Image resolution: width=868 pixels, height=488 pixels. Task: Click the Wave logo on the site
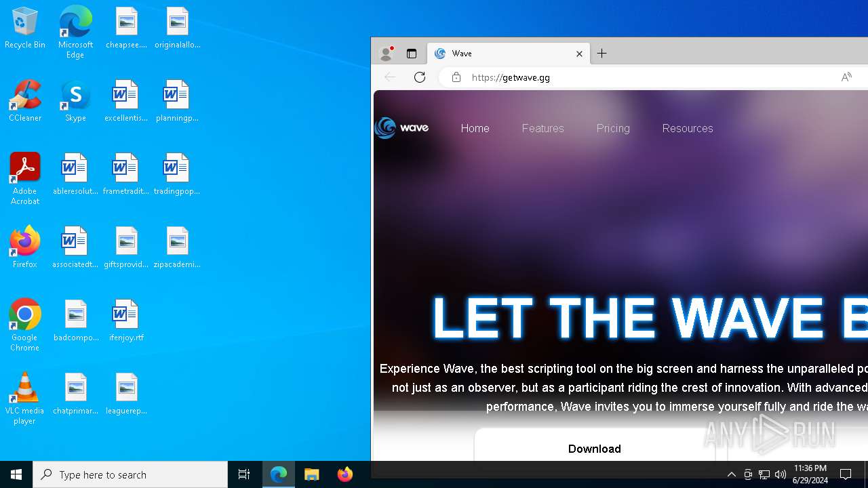[x=401, y=127]
